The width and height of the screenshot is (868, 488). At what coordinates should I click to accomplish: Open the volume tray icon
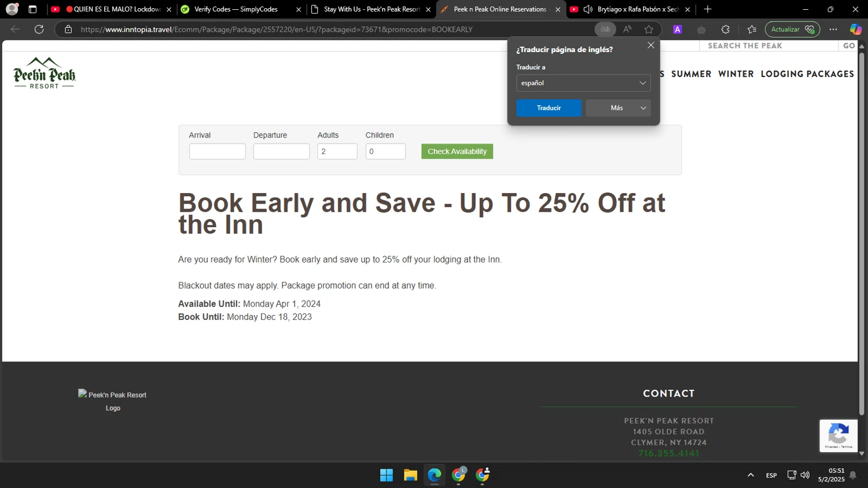[805, 475]
